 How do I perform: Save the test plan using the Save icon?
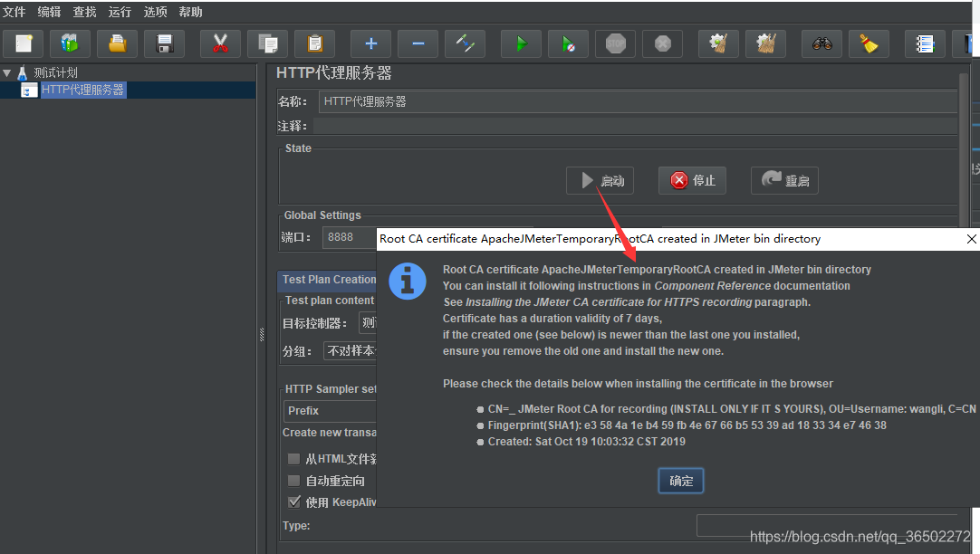[x=164, y=43]
